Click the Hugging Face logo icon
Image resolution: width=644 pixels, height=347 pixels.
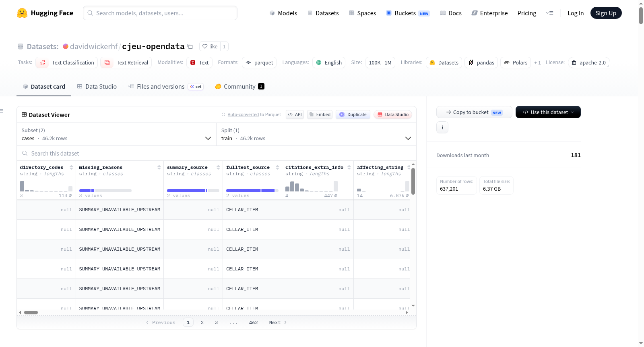pos(22,13)
